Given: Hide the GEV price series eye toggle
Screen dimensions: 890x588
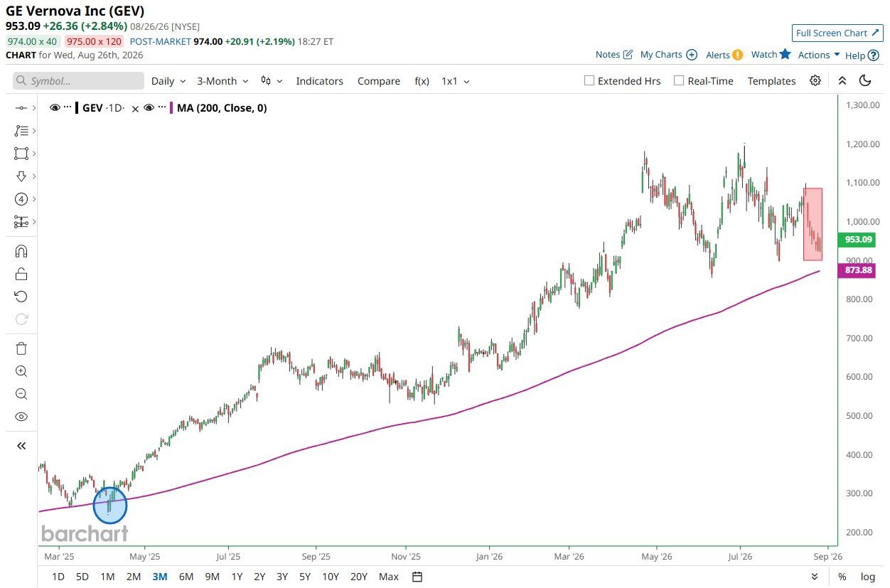Looking at the screenshot, I should click(55, 108).
